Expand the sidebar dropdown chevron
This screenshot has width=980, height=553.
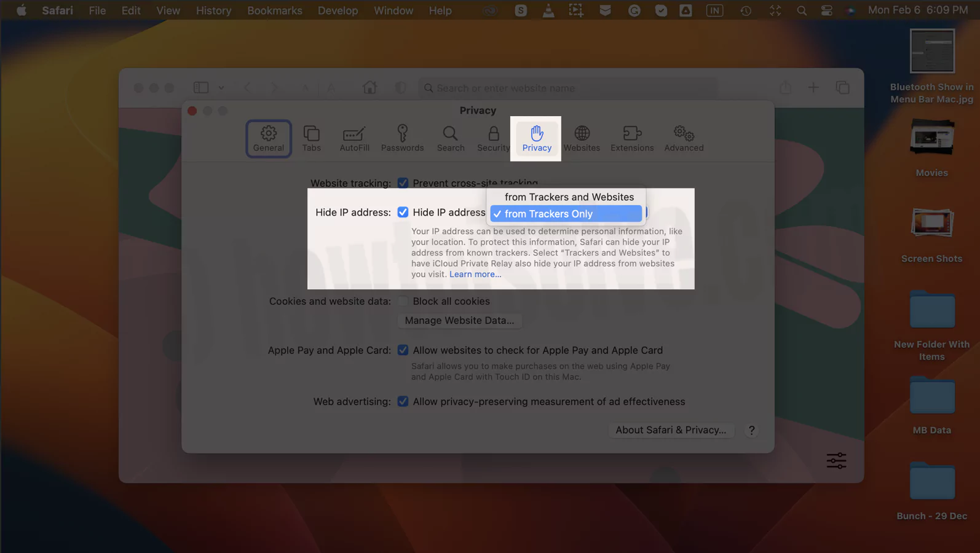[x=221, y=88]
